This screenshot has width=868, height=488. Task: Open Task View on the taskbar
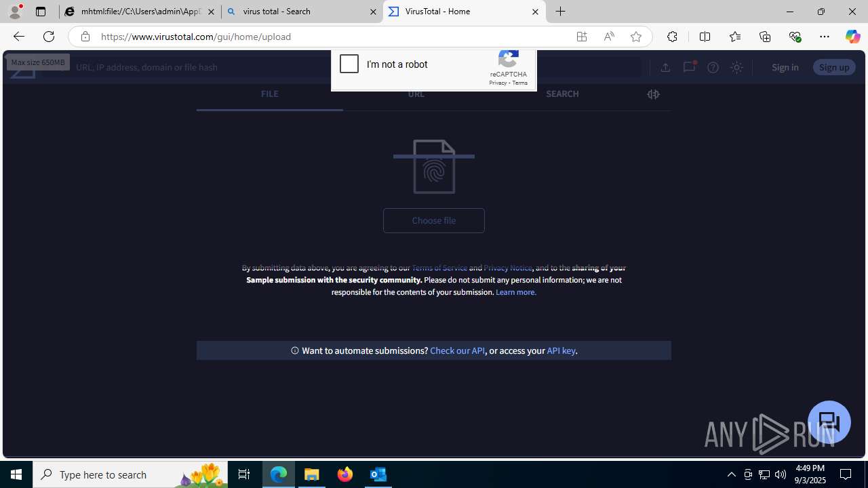(x=244, y=474)
